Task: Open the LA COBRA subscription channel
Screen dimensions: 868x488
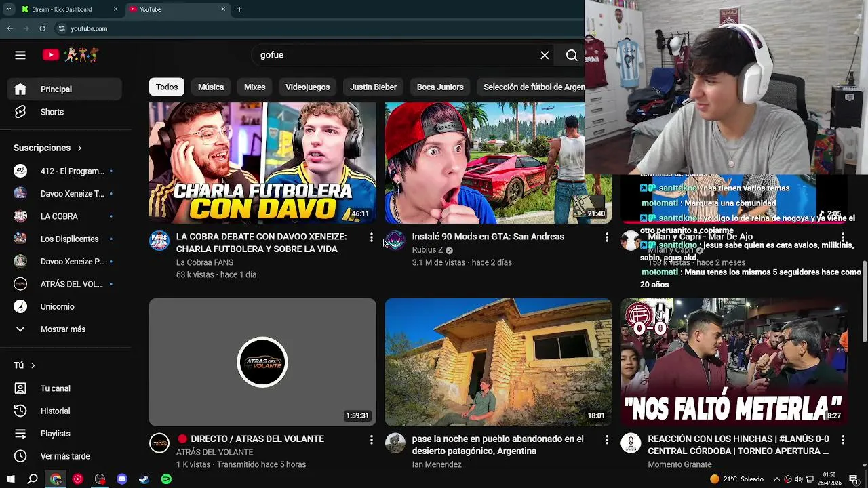Action: tap(65, 216)
